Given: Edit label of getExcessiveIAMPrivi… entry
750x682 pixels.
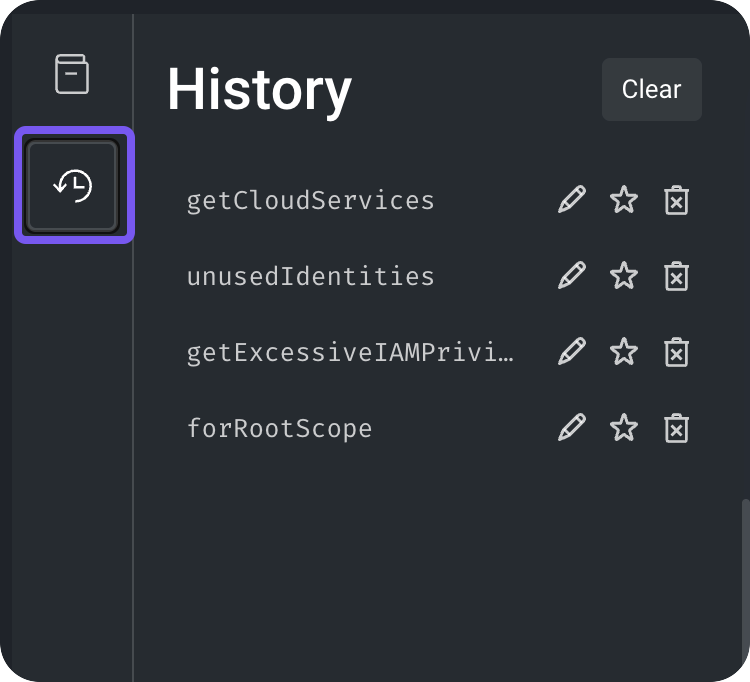Looking at the screenshot, I should pyautogui.click(x=571, y=352).
